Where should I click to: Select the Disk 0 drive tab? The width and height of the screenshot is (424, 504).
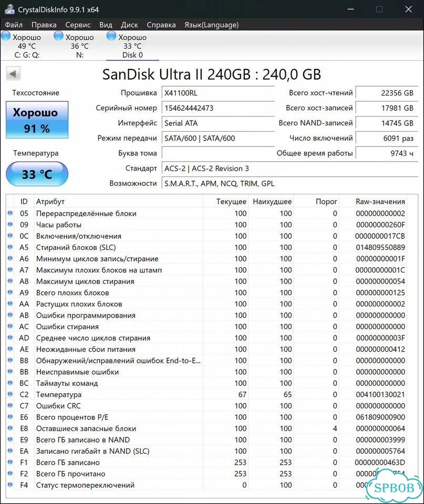tap(132, 46)
